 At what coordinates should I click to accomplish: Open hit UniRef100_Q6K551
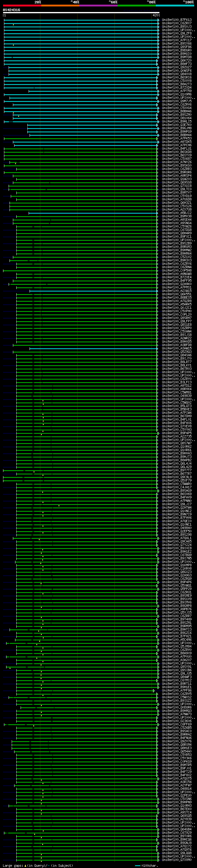pos(177,294)
